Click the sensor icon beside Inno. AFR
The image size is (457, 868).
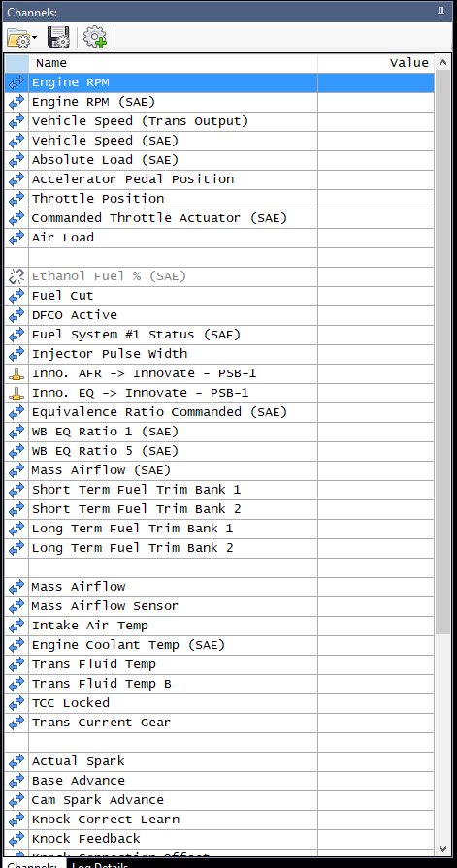click(x=16, y=373)
